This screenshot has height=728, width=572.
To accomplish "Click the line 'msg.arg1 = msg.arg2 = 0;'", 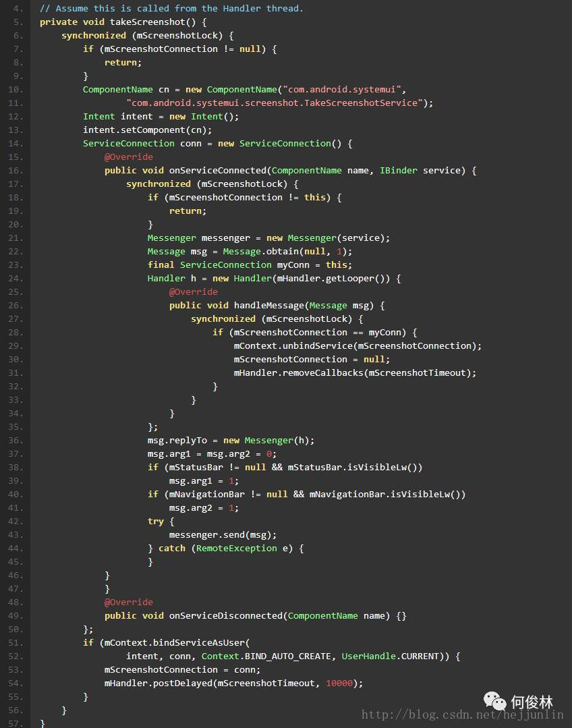I will point(212,453).
